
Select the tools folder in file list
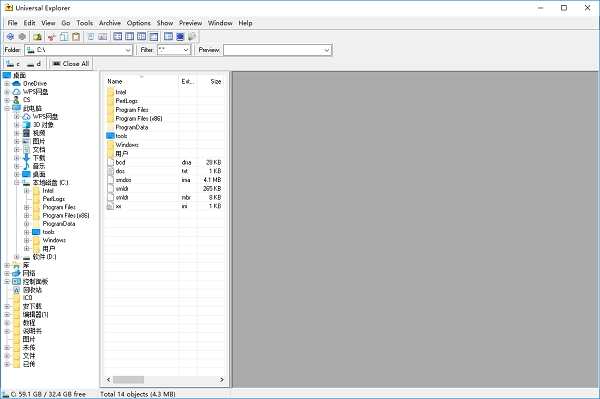coord(121,136)
